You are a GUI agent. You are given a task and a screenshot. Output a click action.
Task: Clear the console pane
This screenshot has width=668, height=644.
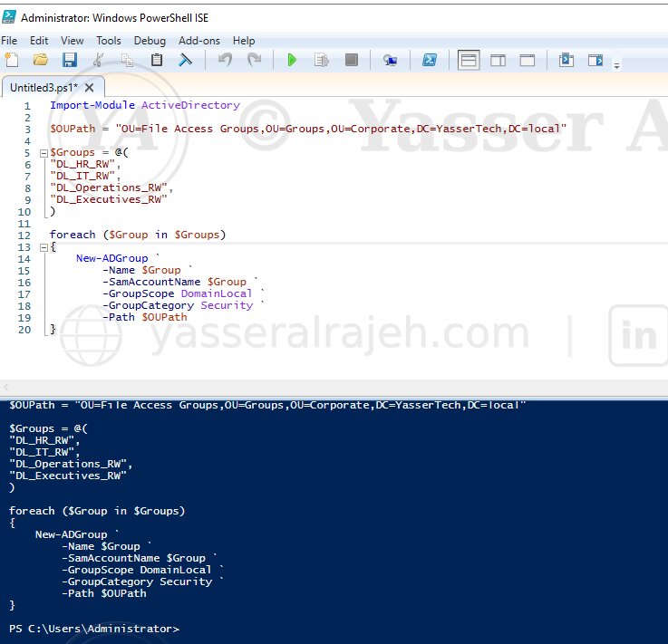[185, 60]
